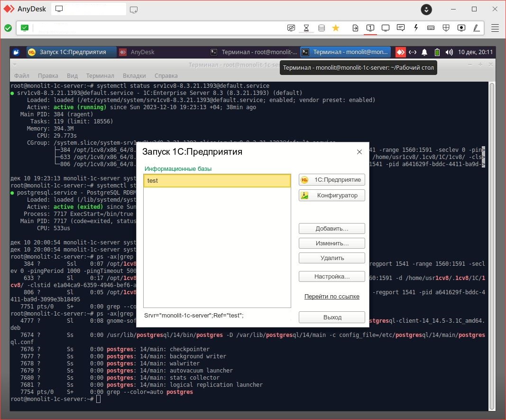This screenshot has height=420, width=506.
Task: Open the Настройка... button
Action: point(332,277)
